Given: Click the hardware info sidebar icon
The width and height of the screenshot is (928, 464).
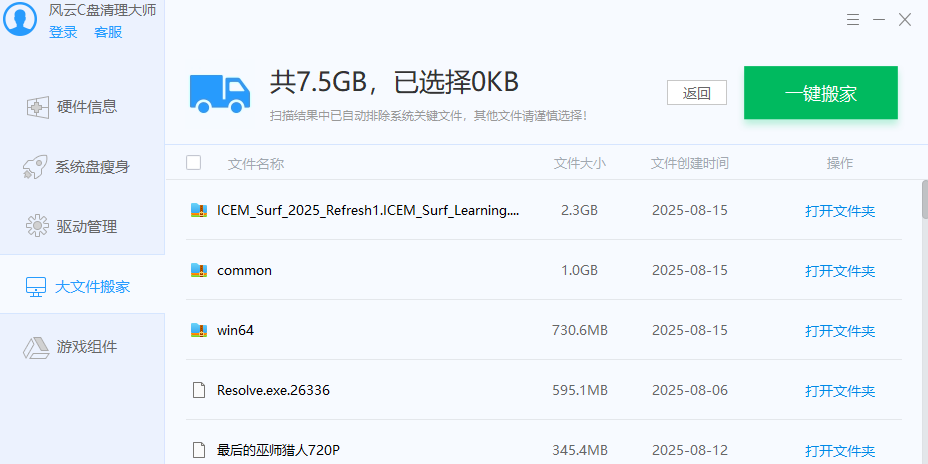Looking at the screenshot, I should pyautogui.click(x=37, y=107).
